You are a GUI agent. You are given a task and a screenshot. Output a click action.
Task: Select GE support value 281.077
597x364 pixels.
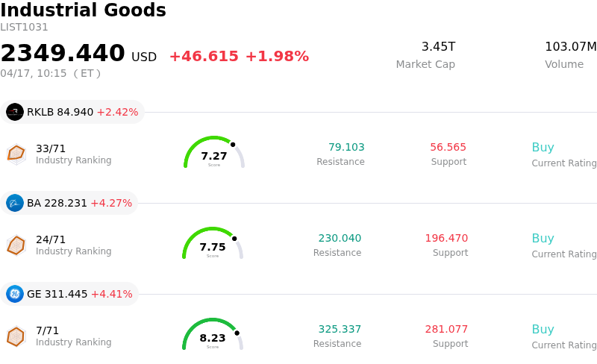(446, 330)
